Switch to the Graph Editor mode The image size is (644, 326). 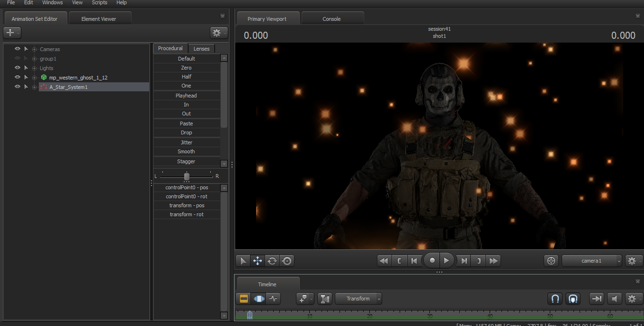point(274,299)
